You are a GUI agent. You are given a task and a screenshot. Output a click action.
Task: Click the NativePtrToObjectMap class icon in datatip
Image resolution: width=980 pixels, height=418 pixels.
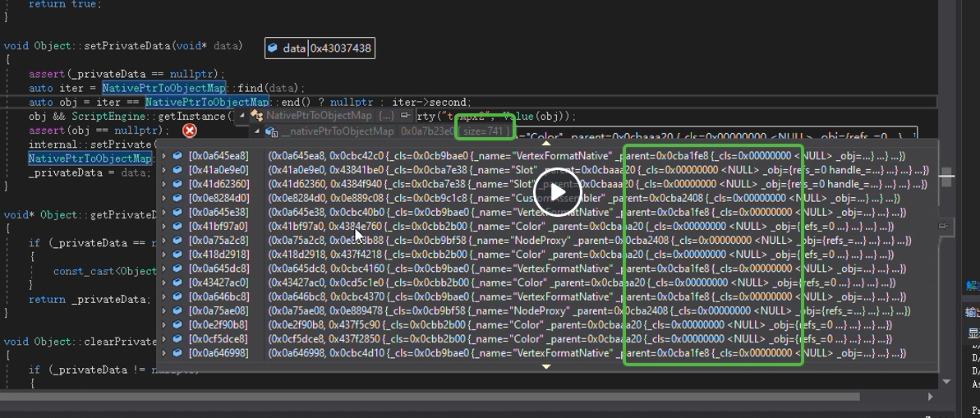click(257, 116)
